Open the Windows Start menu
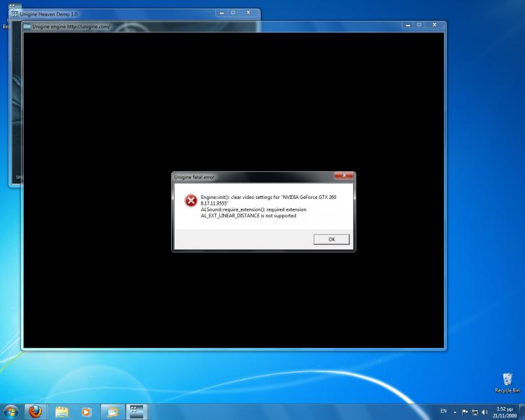This screenshot has width=525, height=420. click(x=10, y=411)
